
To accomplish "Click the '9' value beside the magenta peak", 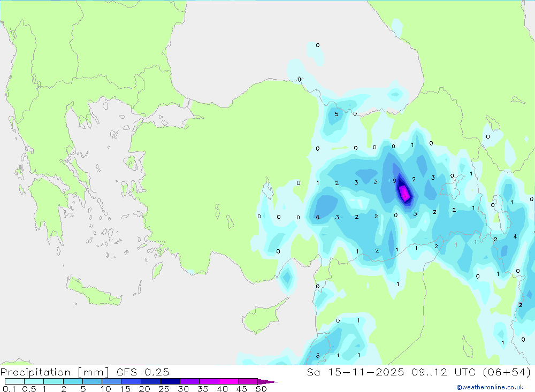I will (394, 181).
